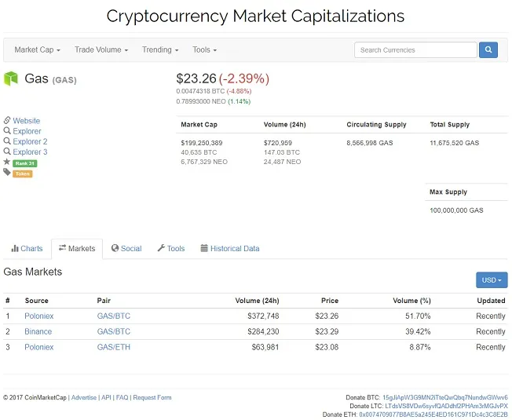The height and width of the screenshot is (420, 512).
Task: Click the 100,000,000 GAS max supply
Action: pyautogui.click(x=456, y=210)
